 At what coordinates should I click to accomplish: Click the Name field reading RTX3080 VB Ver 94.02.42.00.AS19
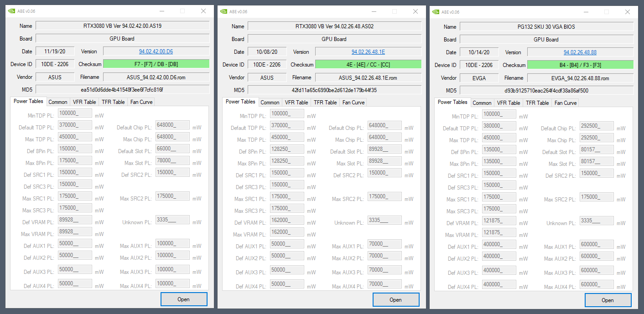click(122, 26)
